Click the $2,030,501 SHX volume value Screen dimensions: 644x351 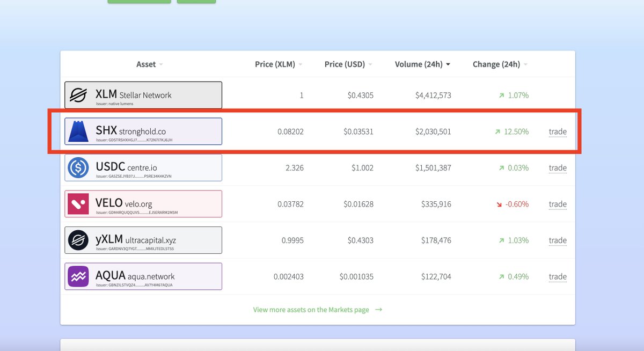[433, 131]
